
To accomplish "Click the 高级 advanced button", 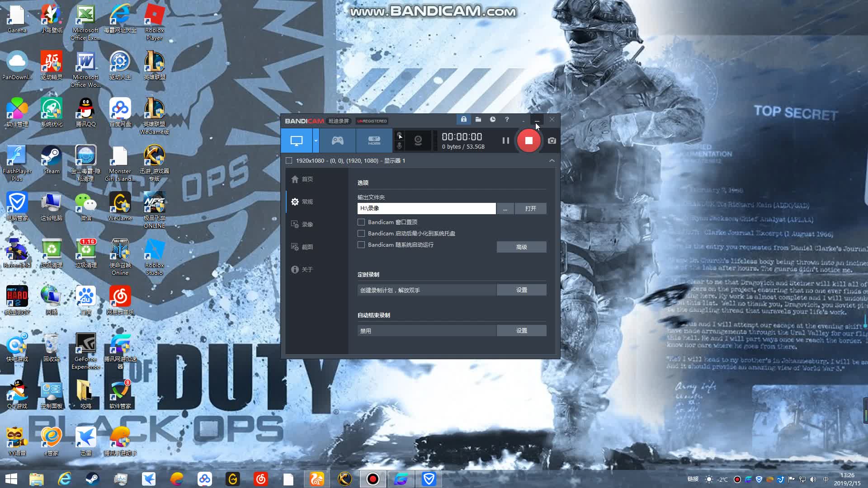I will [x=521, y=247].
